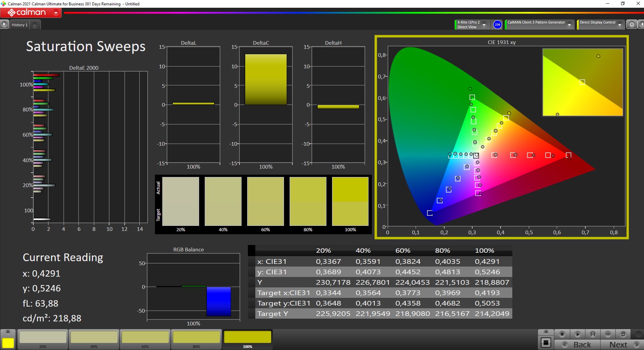Click the Next button

point(622,345)
